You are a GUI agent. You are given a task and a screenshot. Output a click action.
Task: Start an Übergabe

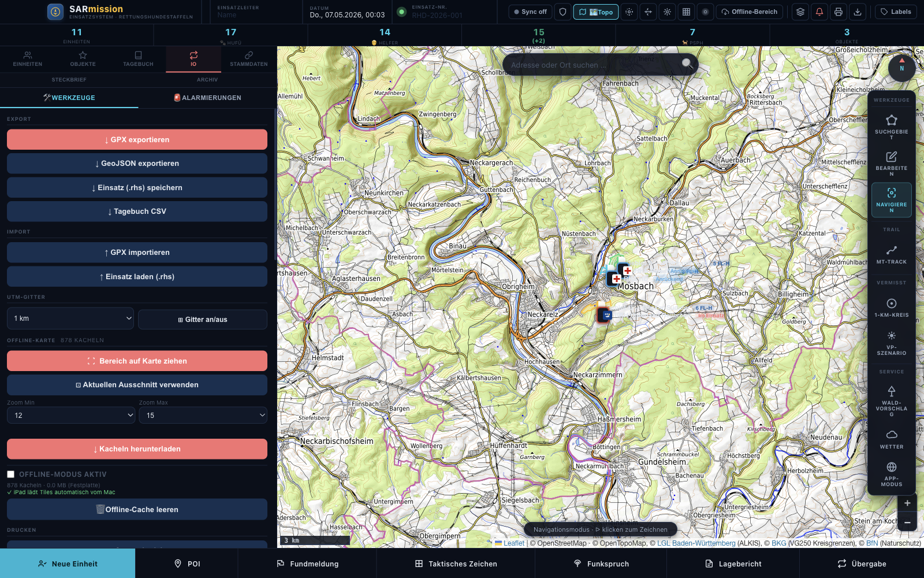pos(862,564)
